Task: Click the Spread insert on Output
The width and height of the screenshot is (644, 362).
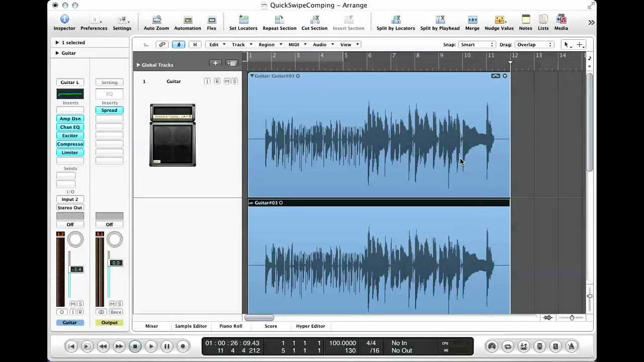Action: [109, 110]
